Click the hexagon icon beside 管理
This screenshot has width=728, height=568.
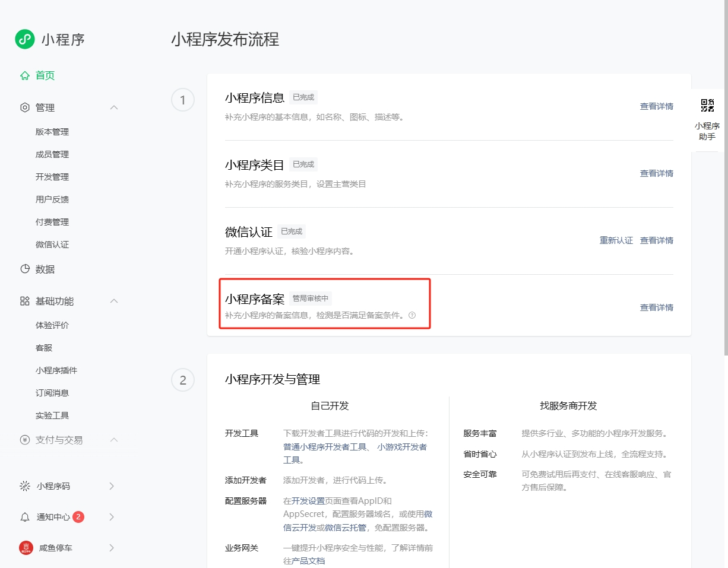point(25,107)
